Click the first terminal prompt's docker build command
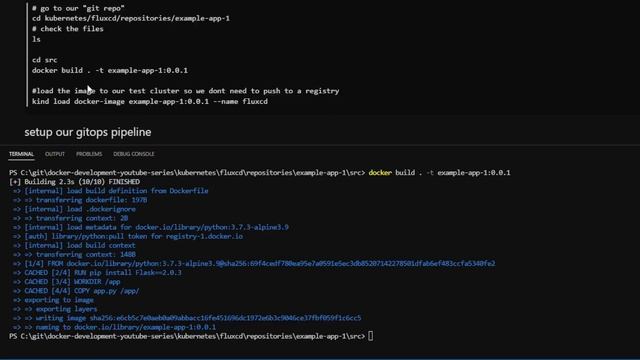This screenshot has height=360, width=640. coord(440,173)
